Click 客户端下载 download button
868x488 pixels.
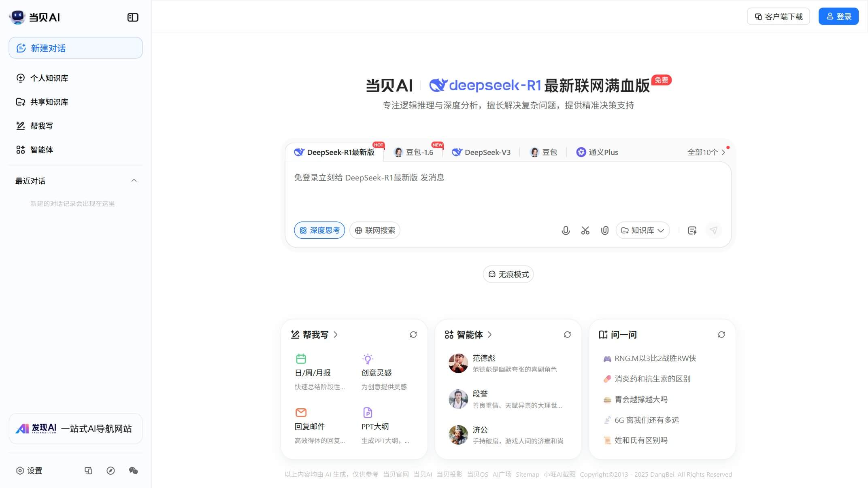click(x=778, y=16)
